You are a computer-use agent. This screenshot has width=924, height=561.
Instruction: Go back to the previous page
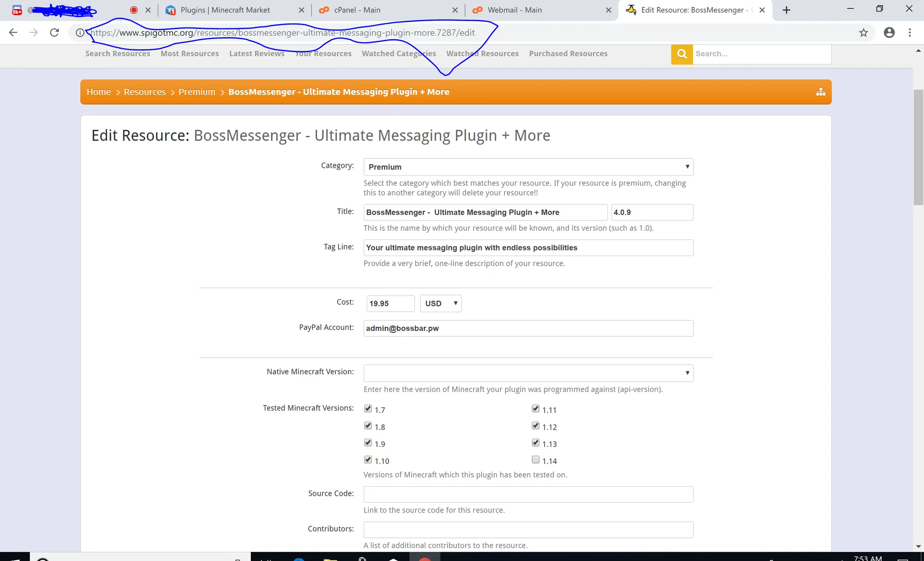(13, 33)
